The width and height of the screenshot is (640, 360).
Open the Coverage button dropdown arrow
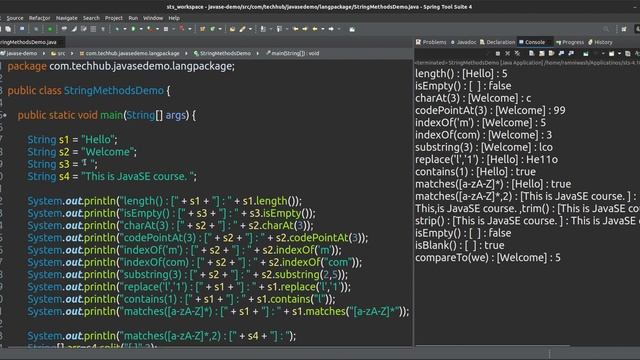coord(158,29)
